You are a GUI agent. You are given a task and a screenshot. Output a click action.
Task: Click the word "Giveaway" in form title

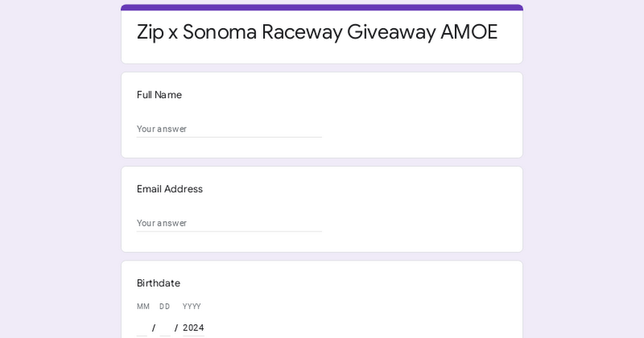pos(391,33)
